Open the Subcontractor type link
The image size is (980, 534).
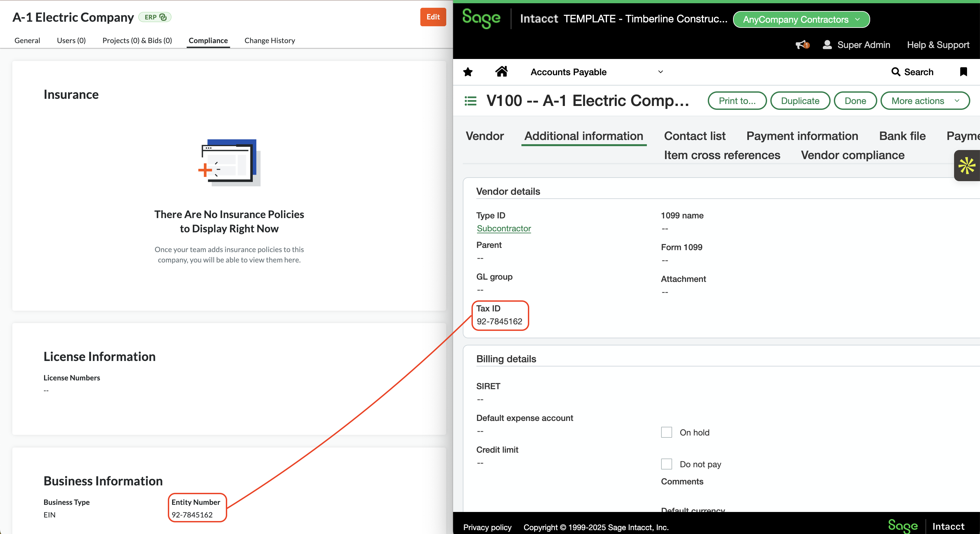pos(503,228)
